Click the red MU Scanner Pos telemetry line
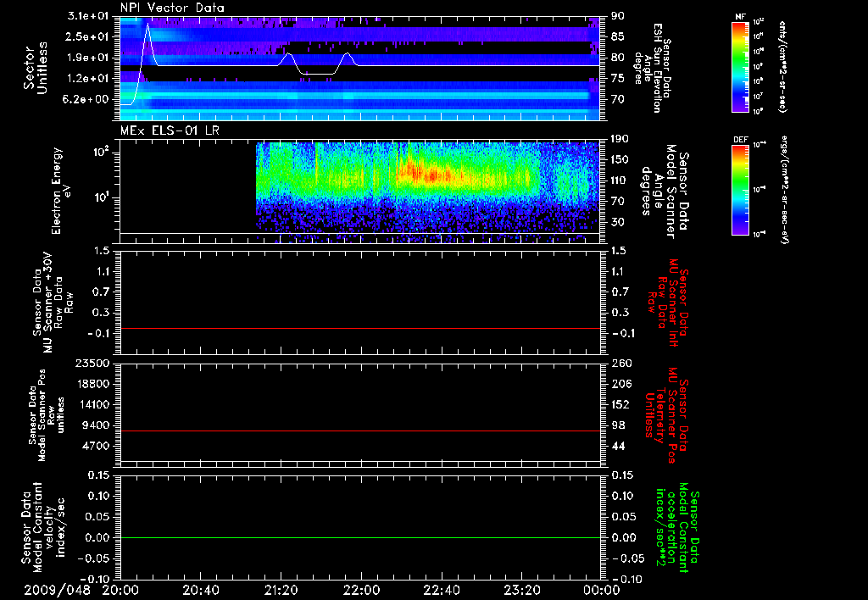 click(x=359, y=431)
